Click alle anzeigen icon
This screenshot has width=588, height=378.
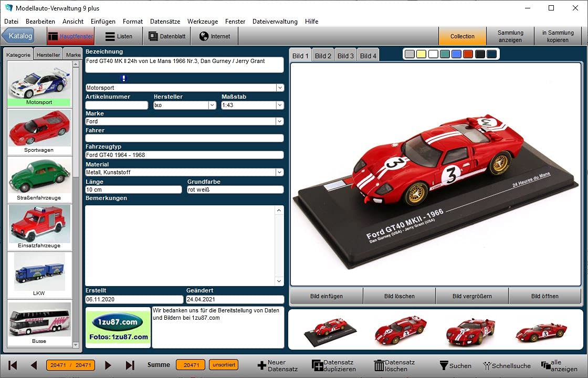pos(545,365)
